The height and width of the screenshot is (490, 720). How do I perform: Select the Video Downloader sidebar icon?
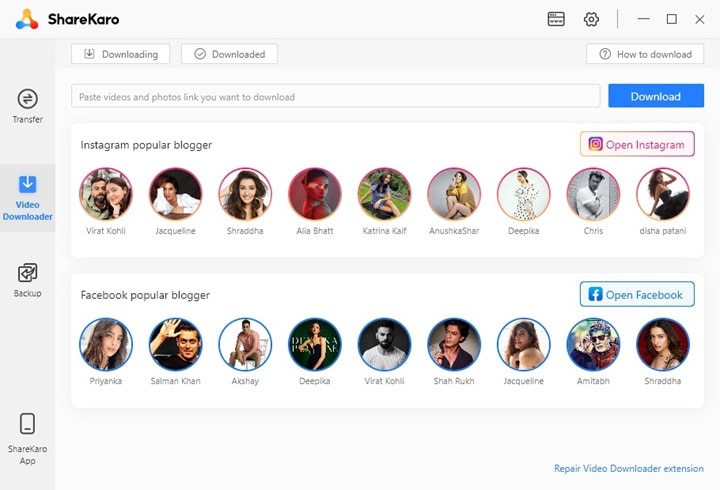[28, 184]
